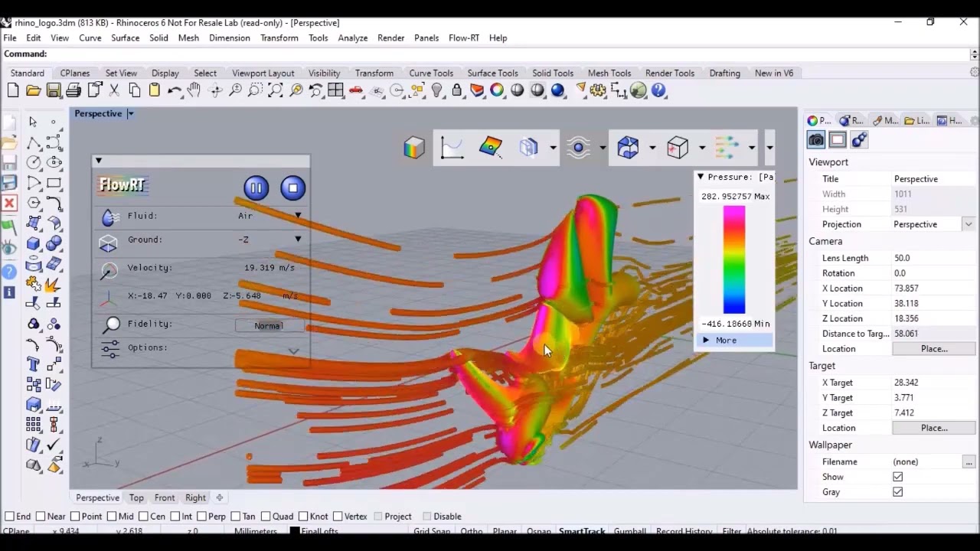Select the Polyline tool in left sidebar
The image size is (980, 551).
tap(34, 142)
